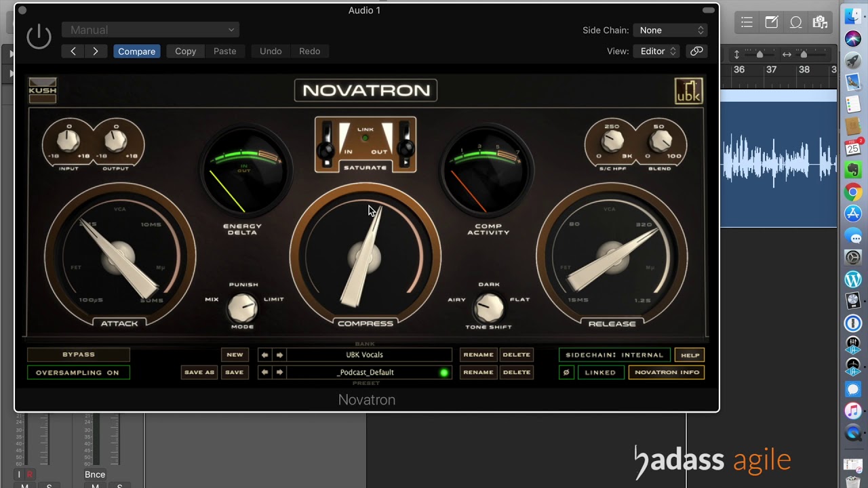The image size is (868, 488).
Task: Adjust the Output knob
Action: (x=116, y=140)
